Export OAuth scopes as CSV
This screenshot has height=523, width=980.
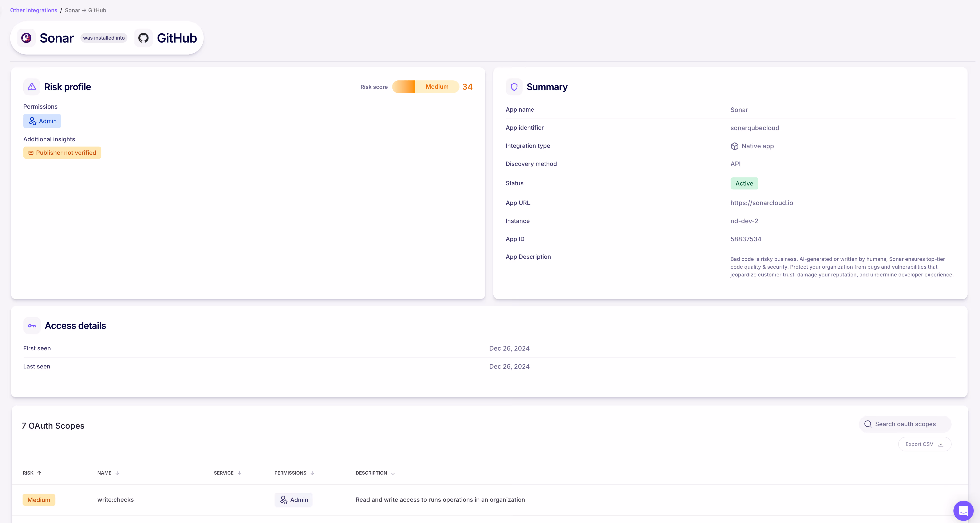click(x=924, y=444)
